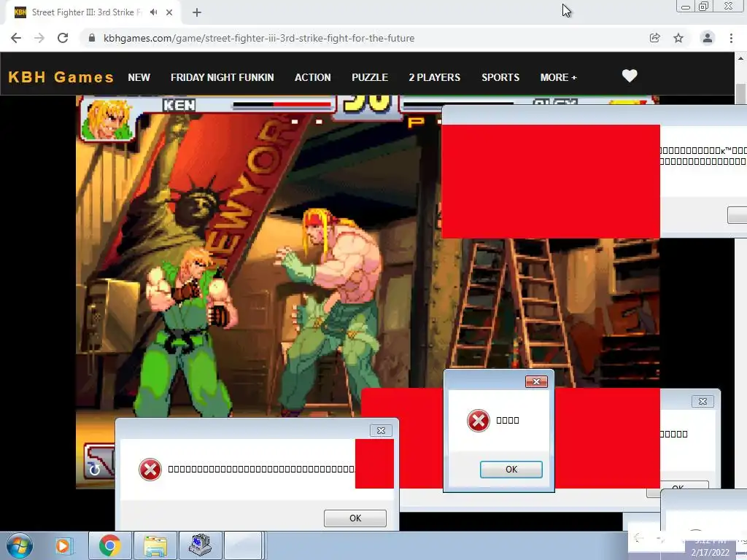Close the small error dialog
The width and height of the screenshot is (747, 560).
click(536, 381)
